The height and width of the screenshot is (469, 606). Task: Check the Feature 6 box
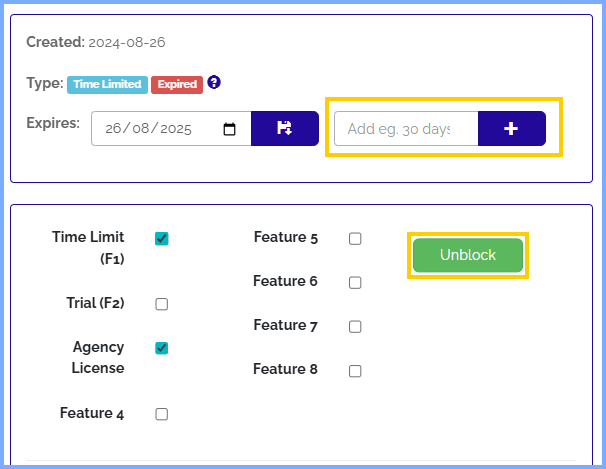(355, 283)
